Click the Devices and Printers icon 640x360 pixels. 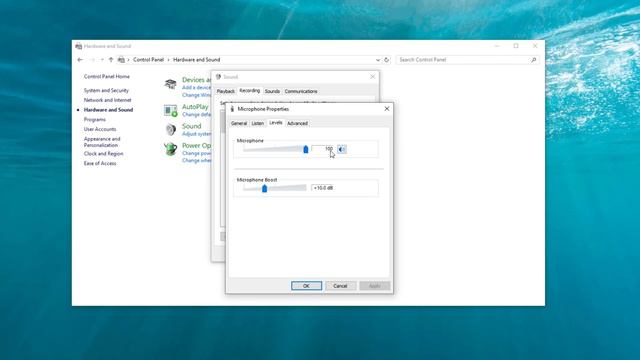(x=170, y=84)
